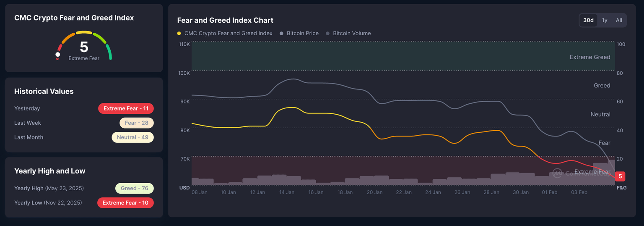
Task: Click the red 5 value marker on chart
Action: [620, 176]
